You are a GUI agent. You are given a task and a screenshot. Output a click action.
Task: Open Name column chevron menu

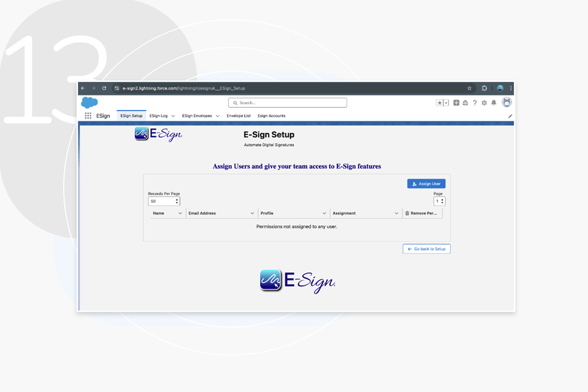tap(180, 213)
